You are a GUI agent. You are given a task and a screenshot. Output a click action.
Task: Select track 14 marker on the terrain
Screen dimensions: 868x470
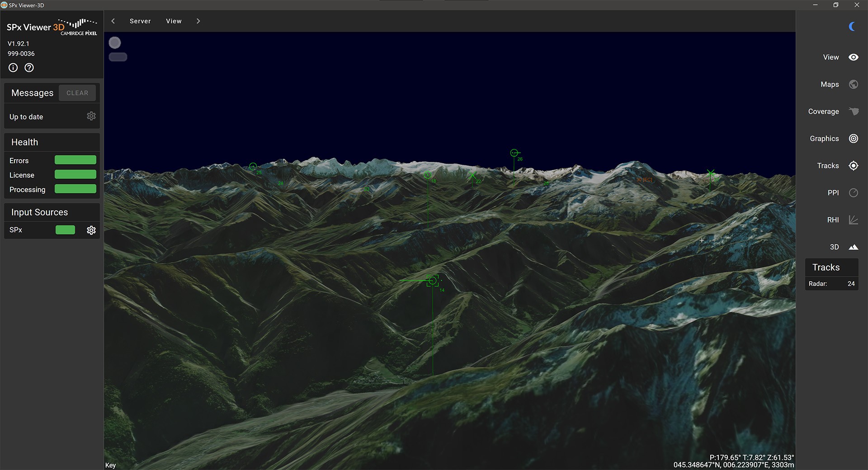[x=433, y=281]
